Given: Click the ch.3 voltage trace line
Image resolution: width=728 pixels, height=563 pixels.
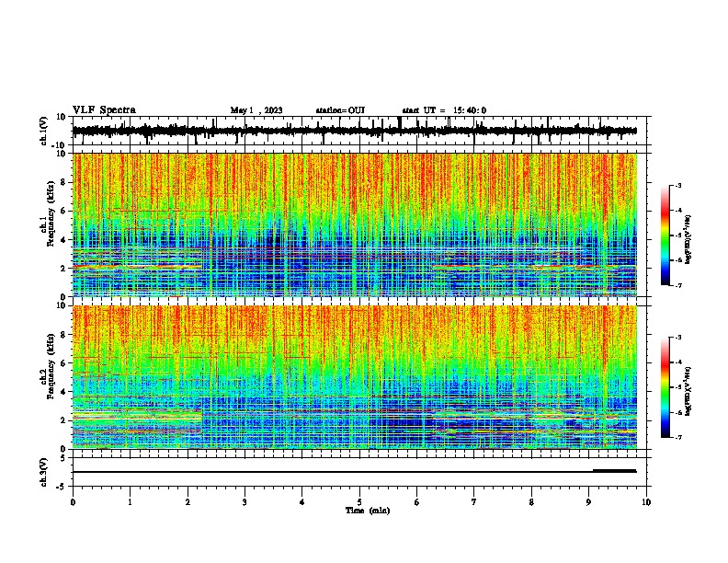Looking at the screenshot, I should [354, 472].
